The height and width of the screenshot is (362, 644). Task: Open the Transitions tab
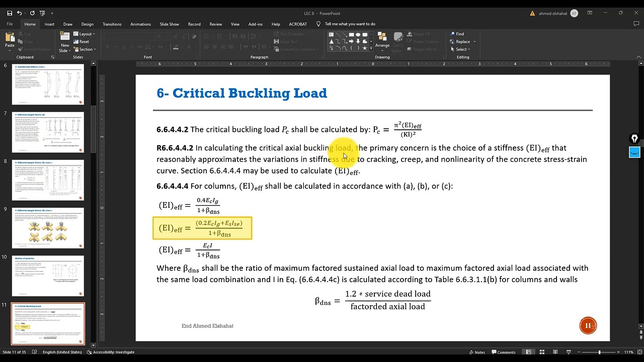click(x=112, y=24)
